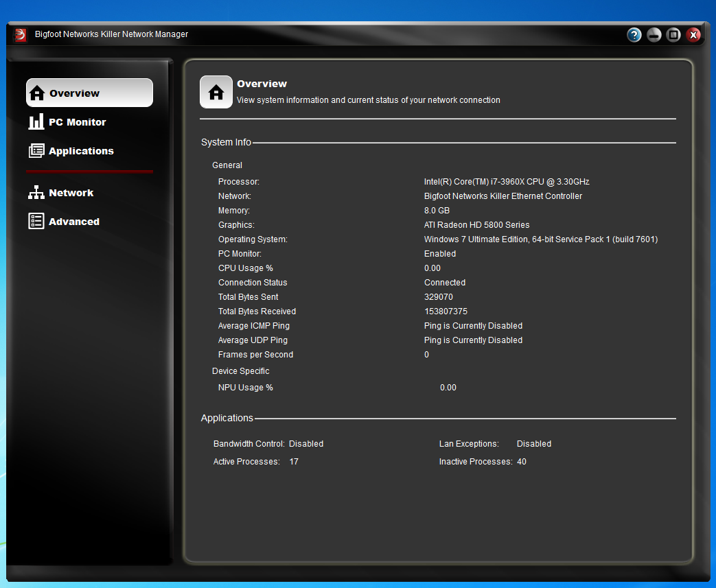Image resolution: width=716 pixels, height=588 pixels.
Task: Click the 'Connection Status' label
Action: click(253, 283)
